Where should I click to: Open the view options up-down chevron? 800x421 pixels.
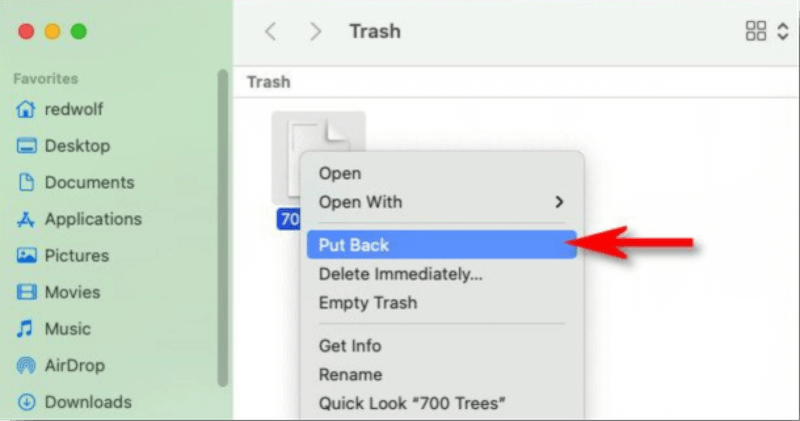[x=782, y=32]
